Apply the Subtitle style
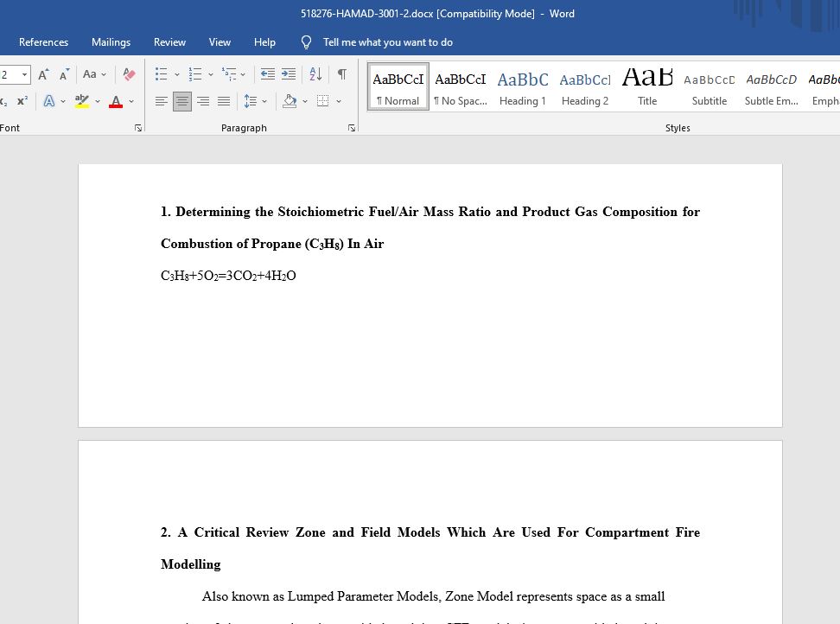Image resolution: width=840 pixels, height=624 pixels. pyautogui.click(x=710, y=86)
